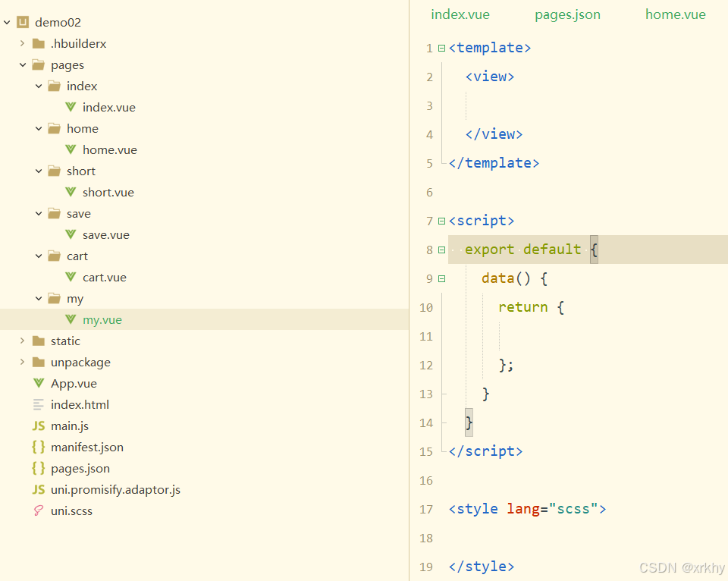Switch to the index.vue editor tab

point(460,14)
